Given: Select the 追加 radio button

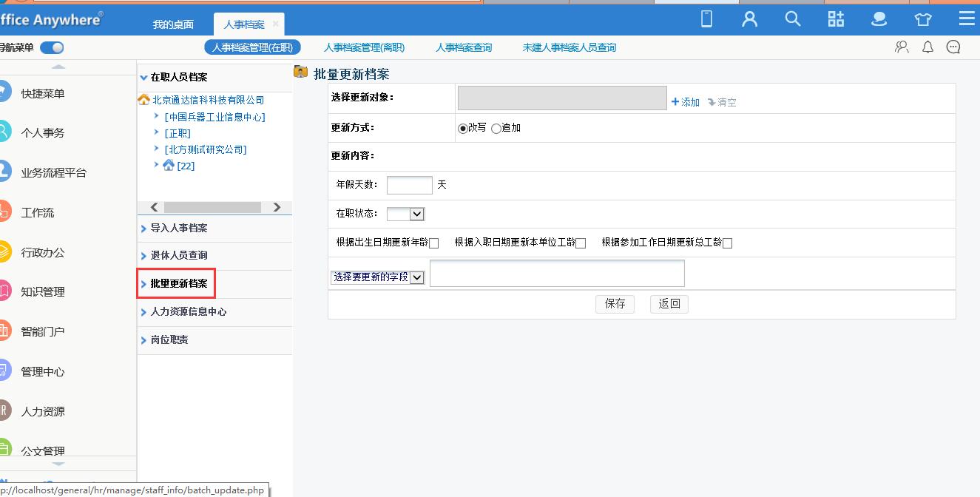Looking at the screenshot, I should click(496, 129).
